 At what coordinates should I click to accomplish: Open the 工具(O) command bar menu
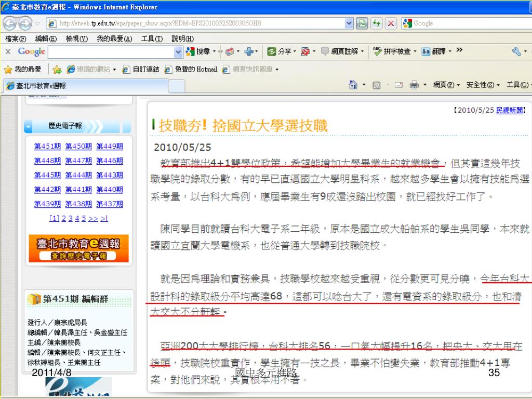(x=519, y=85)
